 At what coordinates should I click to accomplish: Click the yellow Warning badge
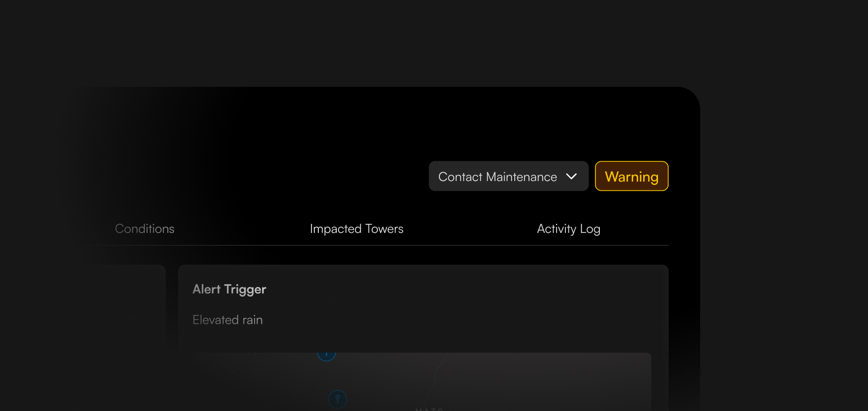tap(631, 176)
